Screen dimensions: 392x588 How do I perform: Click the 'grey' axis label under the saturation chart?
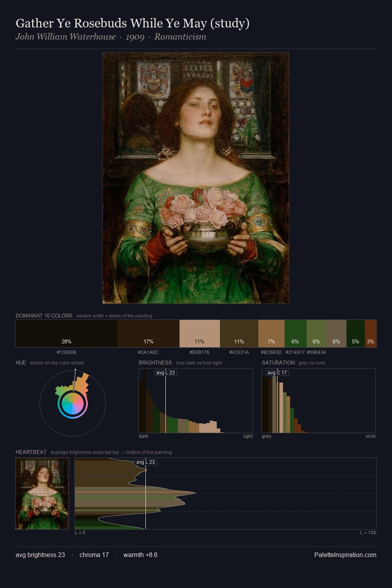[267, 436]
